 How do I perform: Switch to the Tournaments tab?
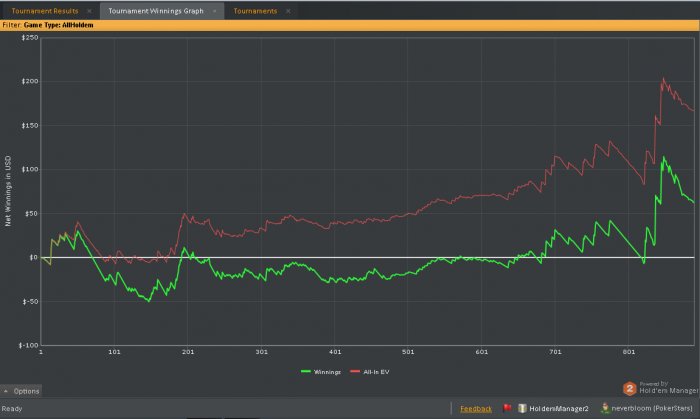point(255,11)
